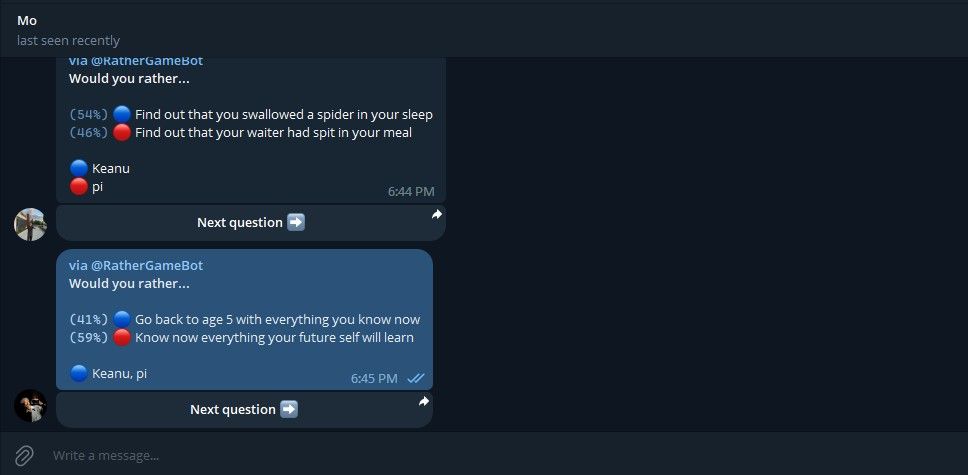
Task: Open @RatherGameBot link in the highlighted blue message
Action: [x=147, y=266]
